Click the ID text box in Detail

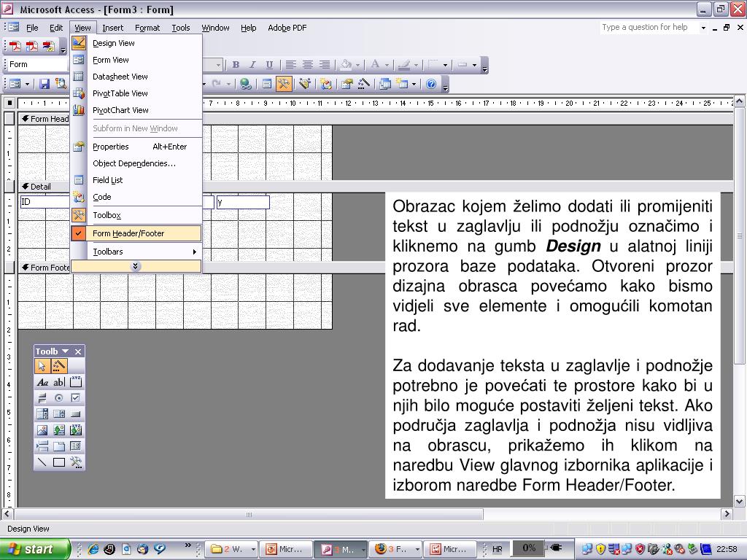[x=45, y=202]
